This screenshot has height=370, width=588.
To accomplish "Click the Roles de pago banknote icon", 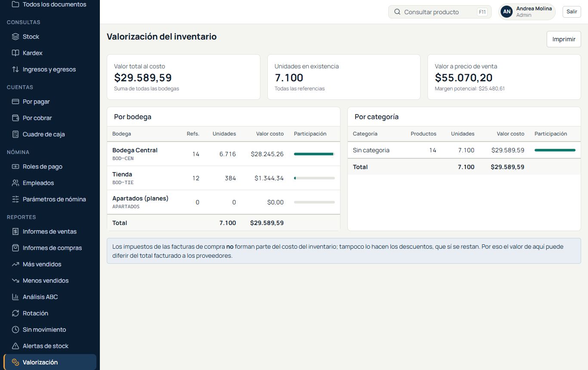I will click(x=15, y=166).
